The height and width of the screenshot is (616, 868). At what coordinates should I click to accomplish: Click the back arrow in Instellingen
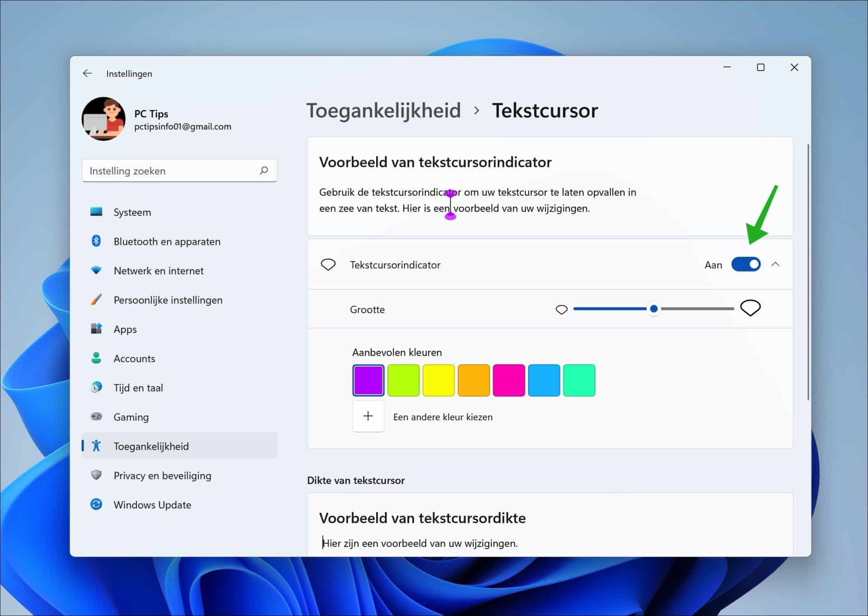pyautogui.click(x=87, y=73)
